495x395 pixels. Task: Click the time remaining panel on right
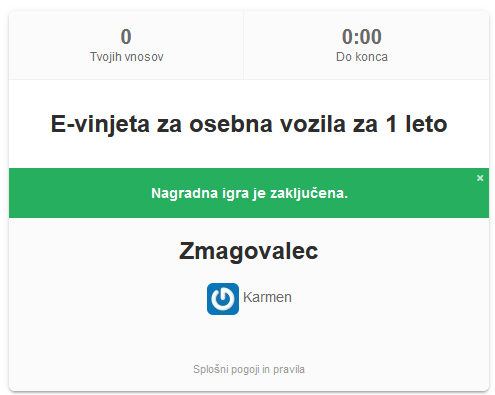pos(366,45)
